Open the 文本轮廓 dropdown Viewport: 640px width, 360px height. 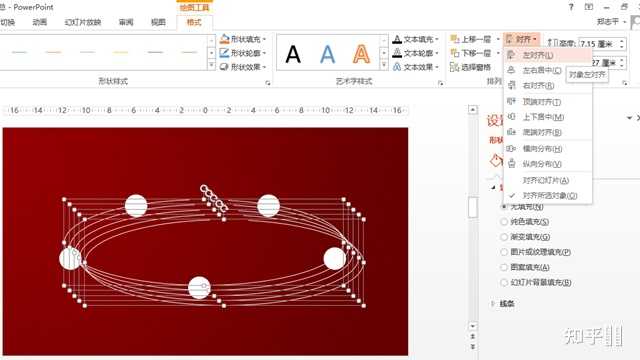[x=416, y=53]
